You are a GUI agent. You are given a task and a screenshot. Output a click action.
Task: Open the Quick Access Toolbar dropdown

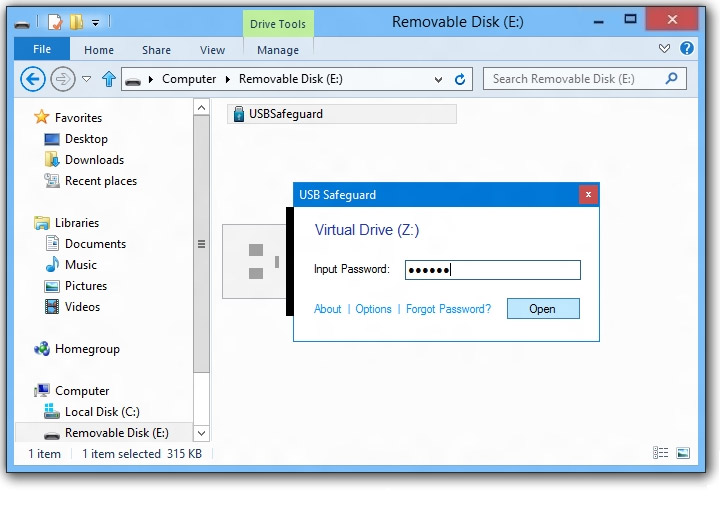(95, 22)
